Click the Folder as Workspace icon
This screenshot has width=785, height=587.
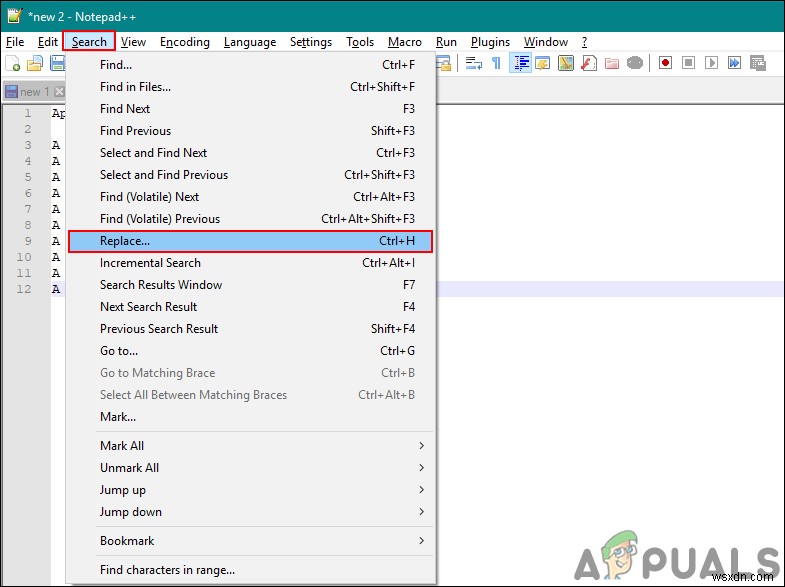(612, 63)
